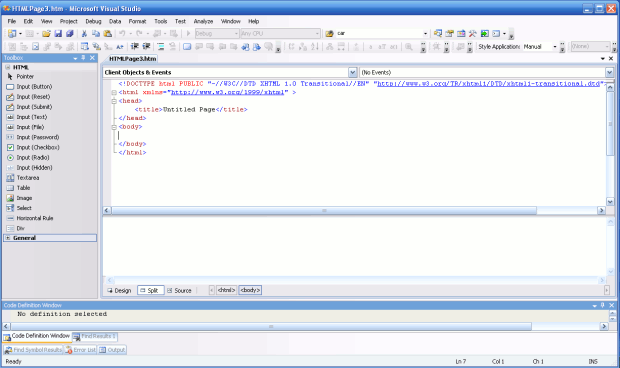The width and height of the screenshot is (620, 368).
Task: Open Client Objects & Events dropdown
Action: (x=353, y=72)
